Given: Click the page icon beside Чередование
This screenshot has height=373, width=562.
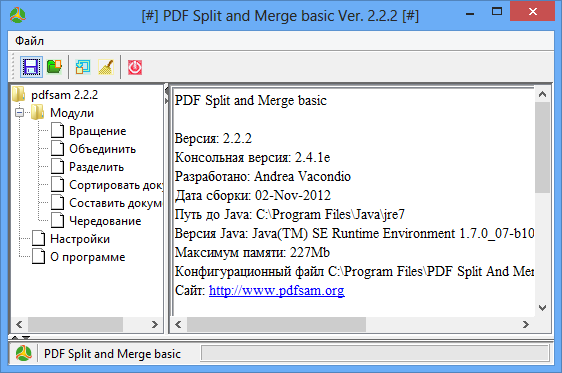Looking at the screenshot, I should click(57, 220).
